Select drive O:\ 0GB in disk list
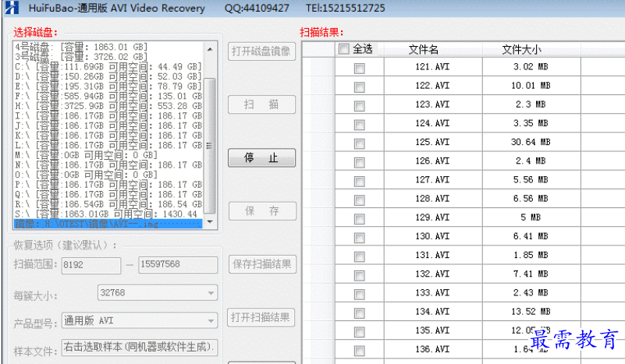This screenshot has width=625, height=364. coord(108,175)
